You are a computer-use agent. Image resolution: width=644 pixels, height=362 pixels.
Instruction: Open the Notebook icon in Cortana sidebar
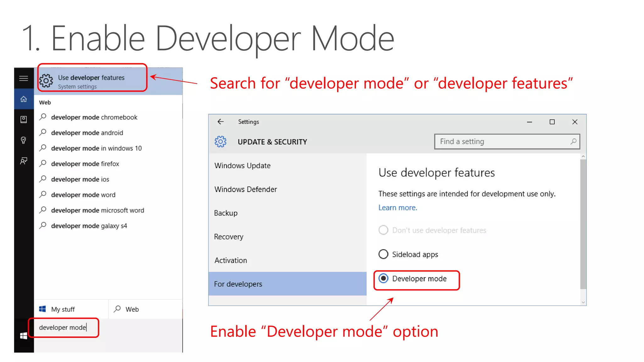[x=24, y=119]
